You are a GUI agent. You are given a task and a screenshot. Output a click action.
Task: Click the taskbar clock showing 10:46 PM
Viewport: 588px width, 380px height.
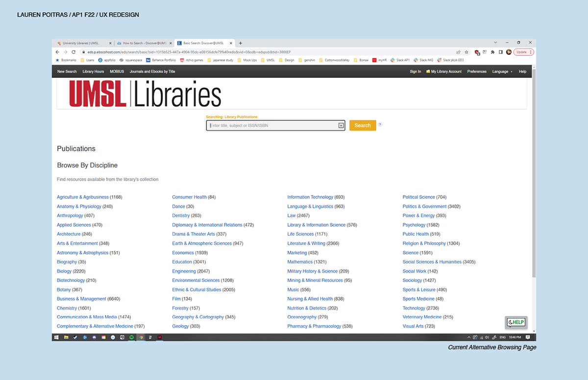click(515, 337)
